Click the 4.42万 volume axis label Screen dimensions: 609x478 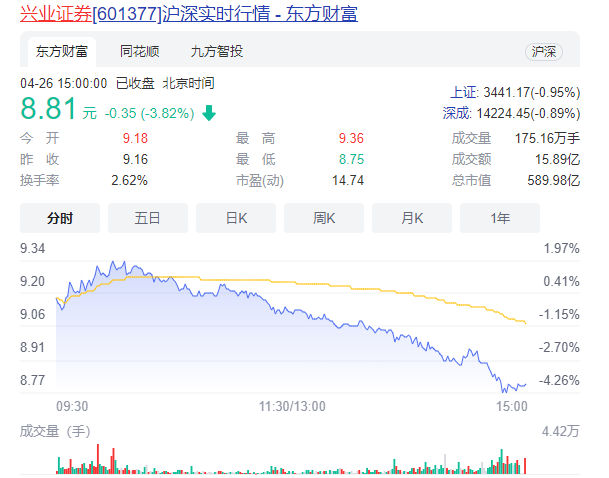coord(561,431)
